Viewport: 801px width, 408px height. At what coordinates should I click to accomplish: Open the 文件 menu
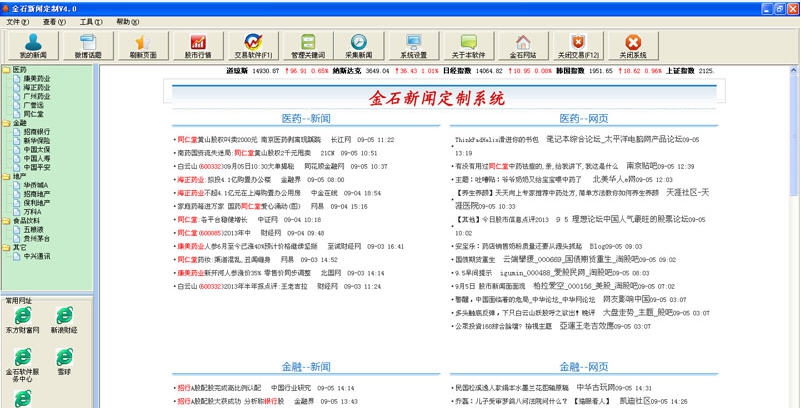point(17,22)
